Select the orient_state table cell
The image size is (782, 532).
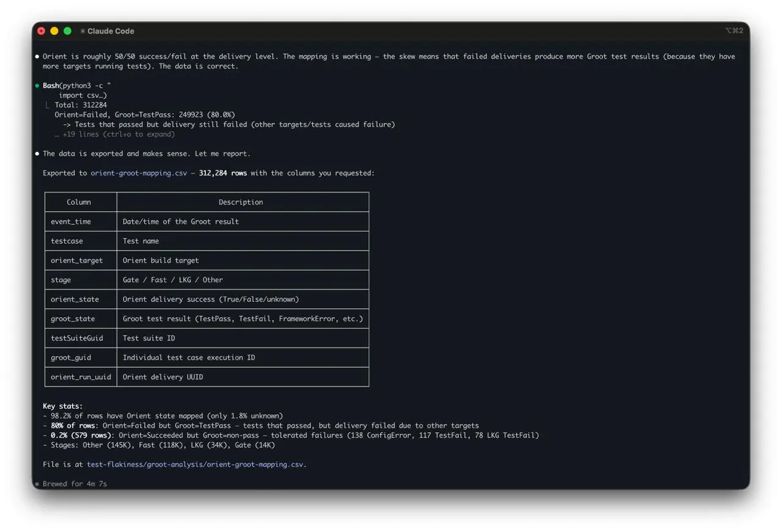[x=81, y=299]
